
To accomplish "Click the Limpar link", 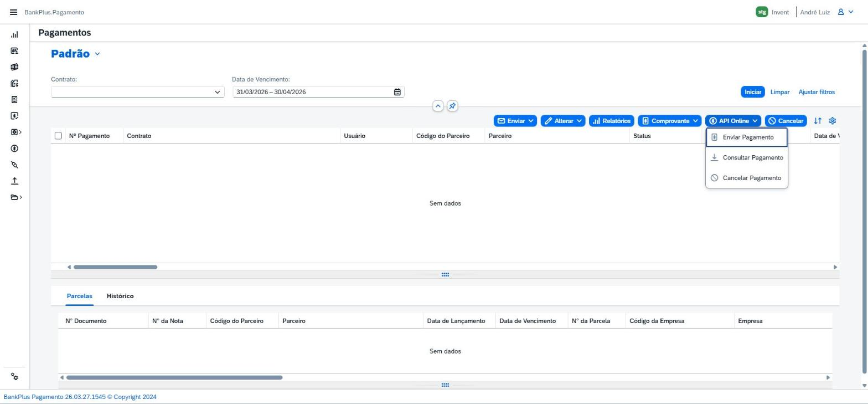I will (x=779, y=92).
